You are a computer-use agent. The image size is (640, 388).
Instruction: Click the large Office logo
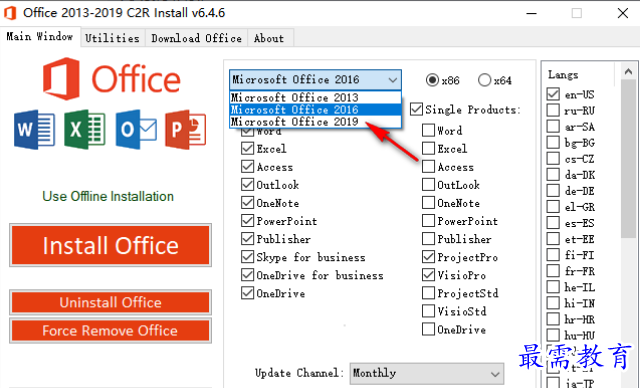pyautogui.click(x=111, y=79)
